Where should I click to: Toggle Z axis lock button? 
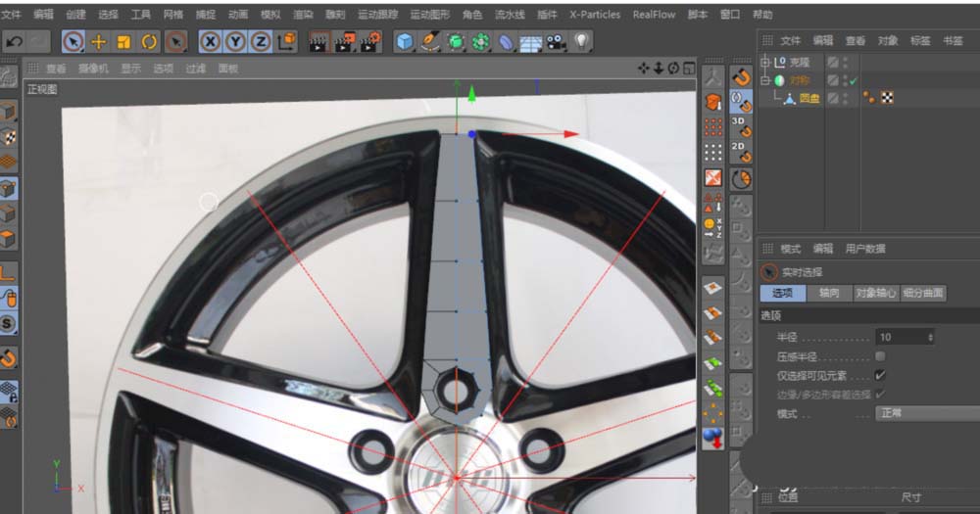[260, 41]
